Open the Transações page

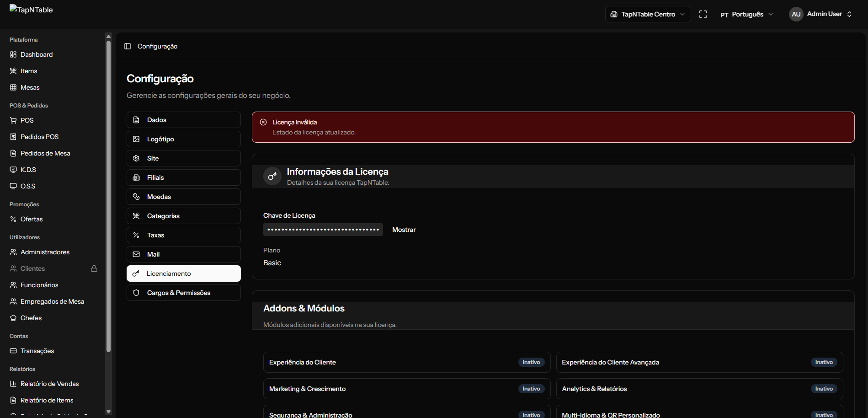click(37, 351)
